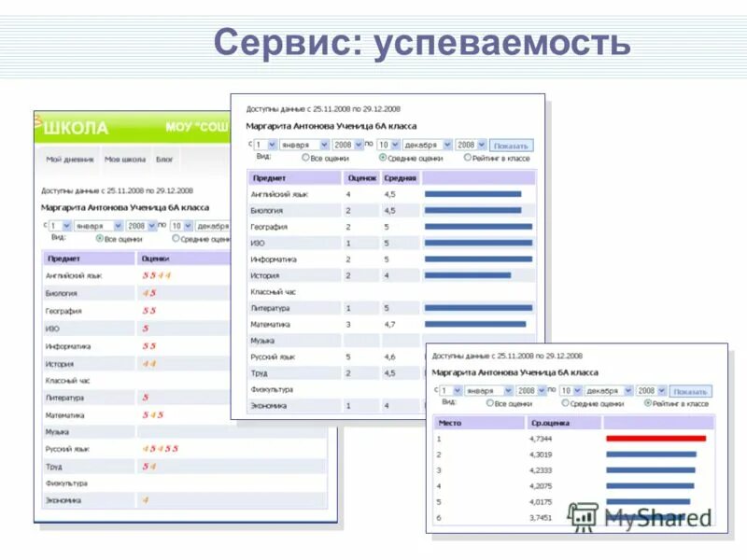Click Оценок column header in middle window
Image resolution: width=747 pixels, height=560 pixels.
click(361, 178)
